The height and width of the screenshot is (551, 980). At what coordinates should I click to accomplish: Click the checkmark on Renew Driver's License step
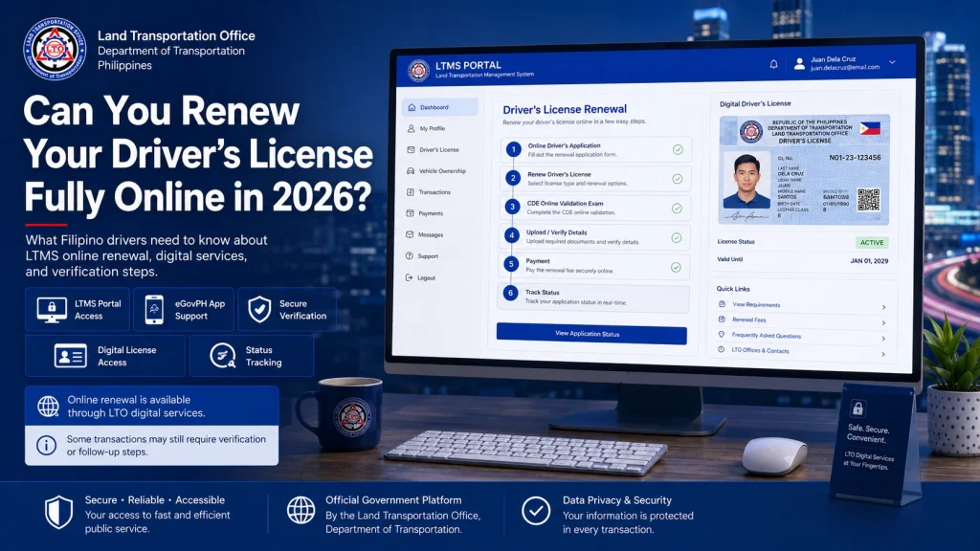[677, 179]
